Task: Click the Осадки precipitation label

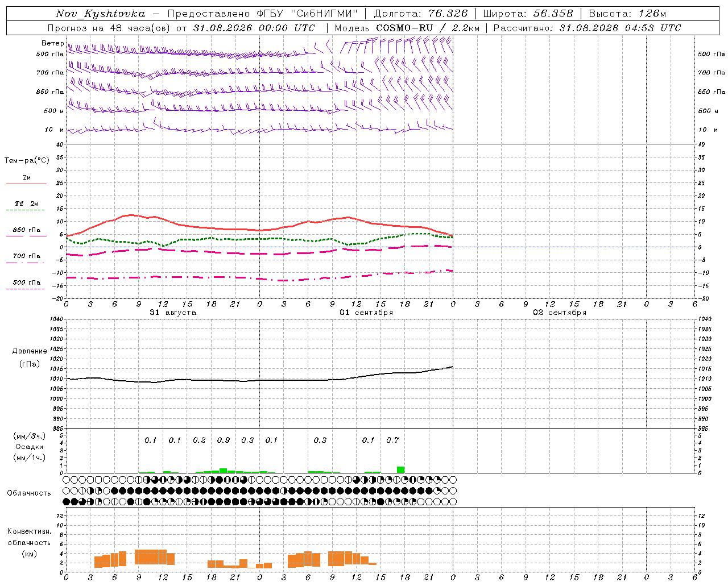Action: [x=30, y=447]
